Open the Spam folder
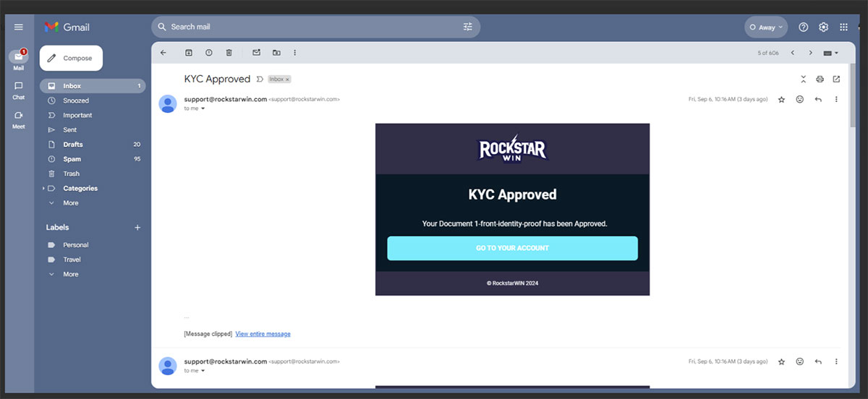The height and width of the screenshot is (399, 868). coord(93,159)
